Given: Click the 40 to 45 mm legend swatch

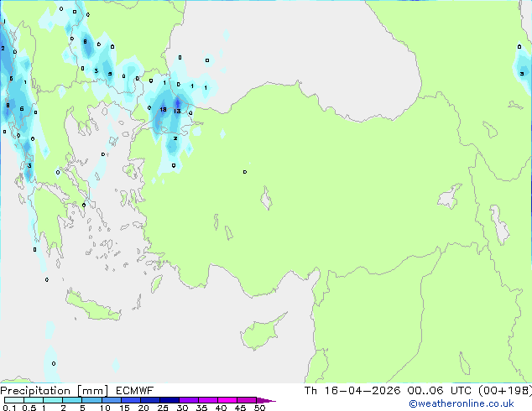Looking at the screenshot, I should pos(227,400).
